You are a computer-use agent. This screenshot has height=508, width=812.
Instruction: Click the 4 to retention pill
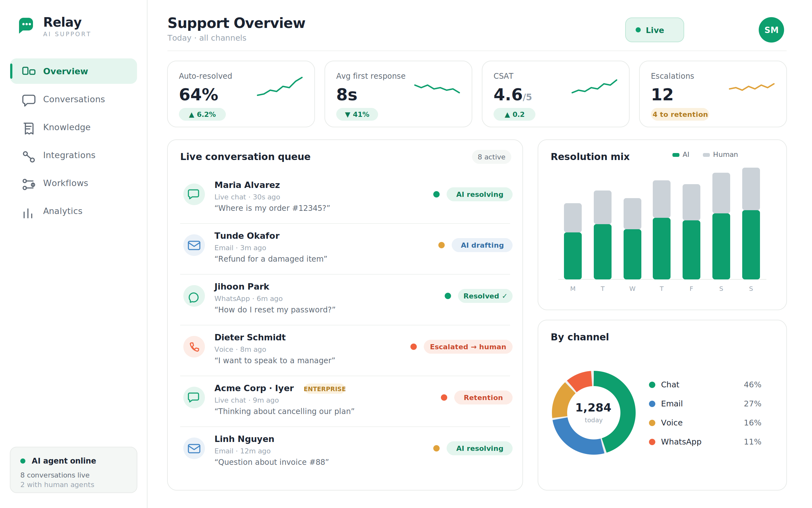pos(680,114)
